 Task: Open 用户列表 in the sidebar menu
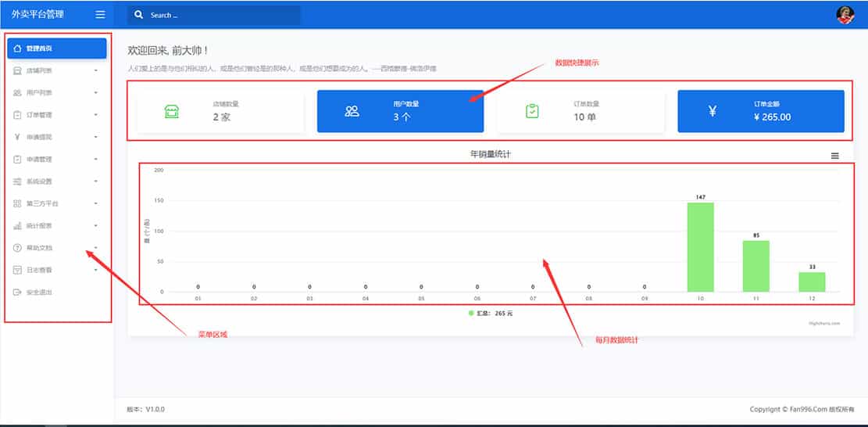pyautogui.click(x=39, y=93)
